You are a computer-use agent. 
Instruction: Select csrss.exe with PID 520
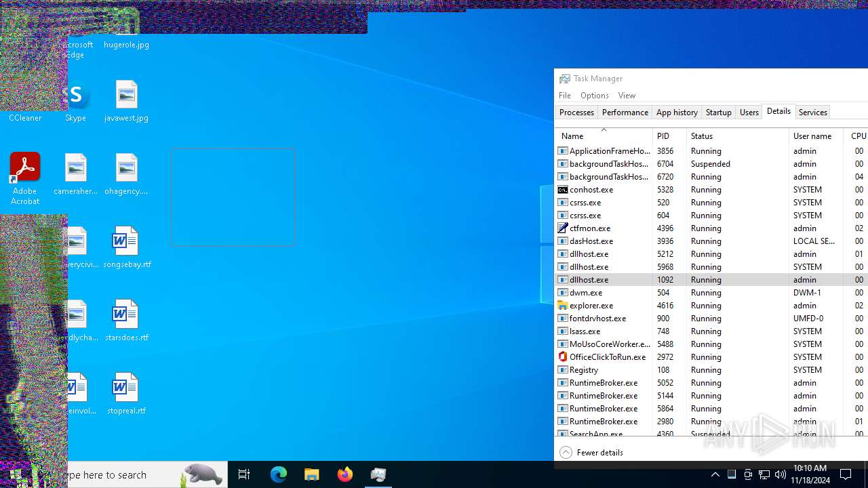tap(711, 203)
